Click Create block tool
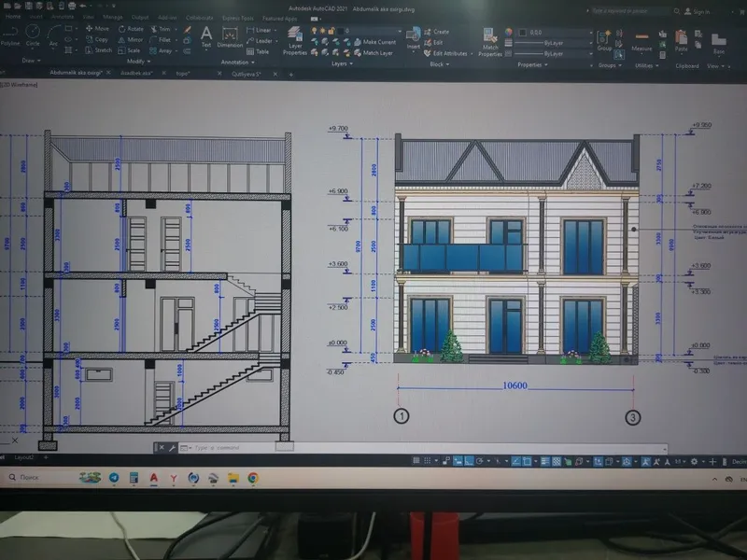 click(436, 32)
